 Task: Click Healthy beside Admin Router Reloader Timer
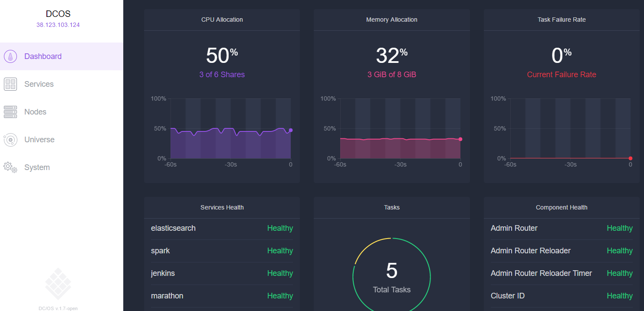(620, 273)
